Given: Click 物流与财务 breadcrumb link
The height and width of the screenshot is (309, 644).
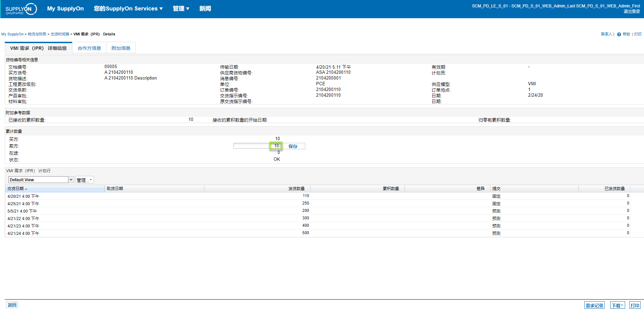Looking at the screenshot, I should point(37,34).
